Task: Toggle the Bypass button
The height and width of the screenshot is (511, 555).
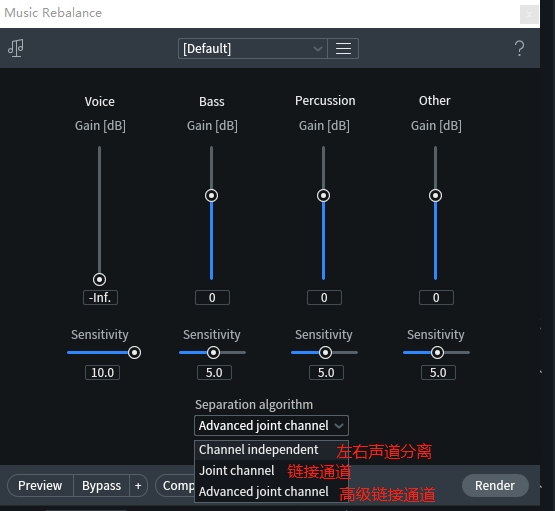Action: click(x=101, y=486)
